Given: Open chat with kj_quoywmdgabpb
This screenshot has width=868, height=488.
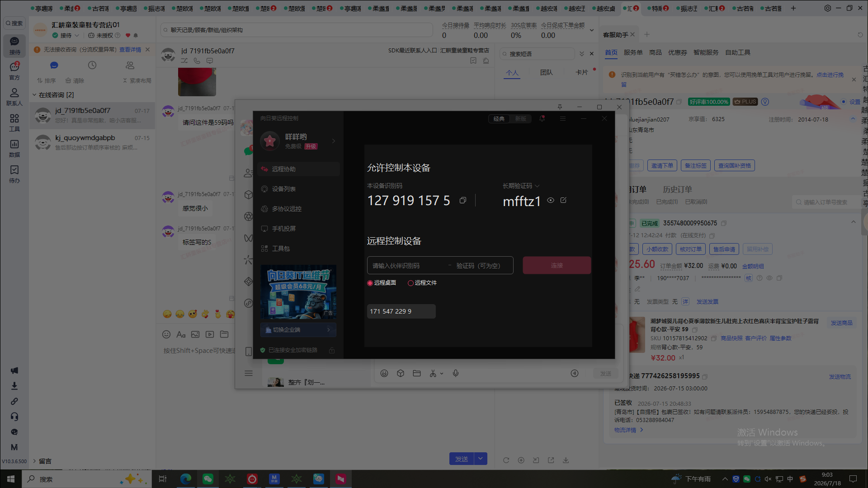Looking at the screenshot, I should coord(92,142).
